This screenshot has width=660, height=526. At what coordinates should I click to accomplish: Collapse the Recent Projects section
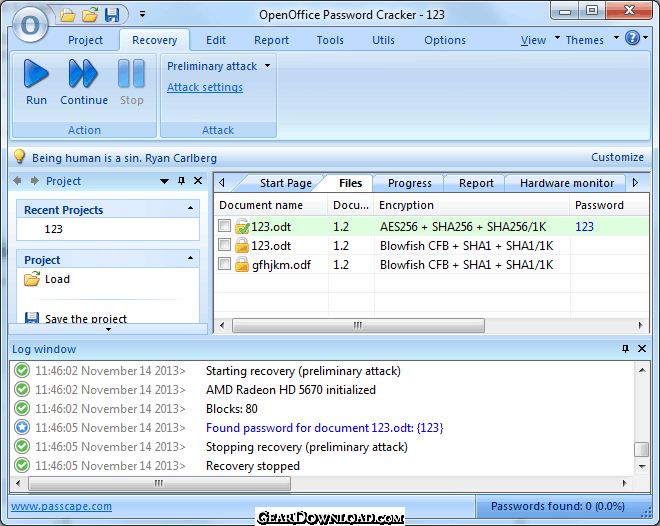coord(190,208)
